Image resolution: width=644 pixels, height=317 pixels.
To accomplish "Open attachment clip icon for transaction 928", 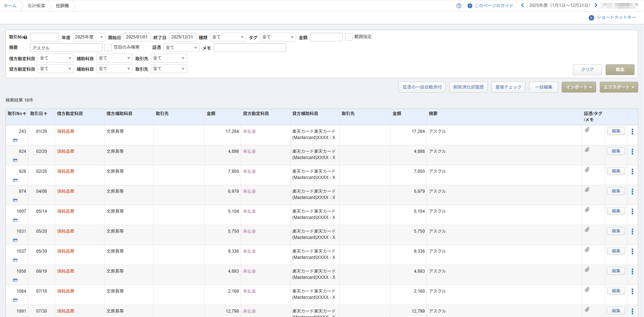I will 587,170.
